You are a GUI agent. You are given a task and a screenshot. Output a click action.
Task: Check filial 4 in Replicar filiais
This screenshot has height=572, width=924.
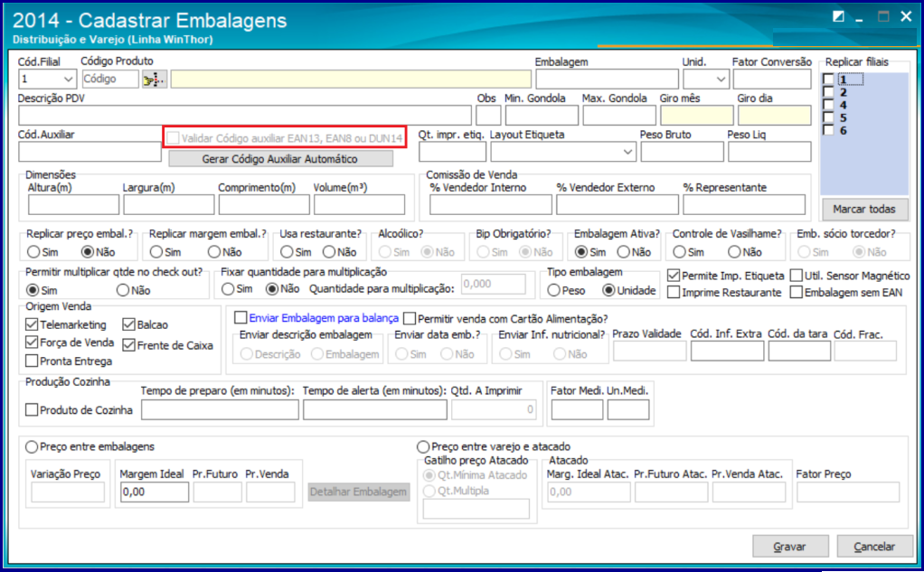(x=828, y=105)
